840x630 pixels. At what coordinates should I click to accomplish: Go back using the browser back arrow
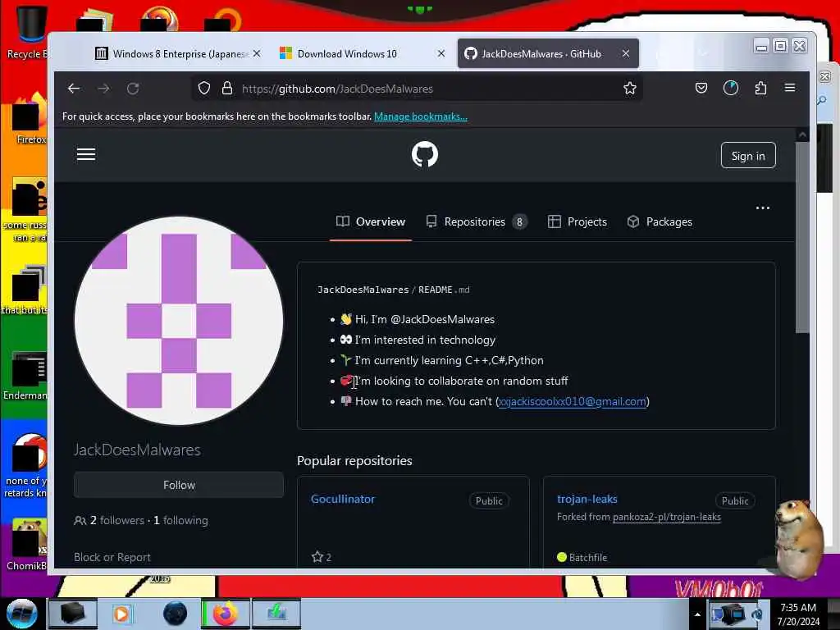click(x=73, y=89)
